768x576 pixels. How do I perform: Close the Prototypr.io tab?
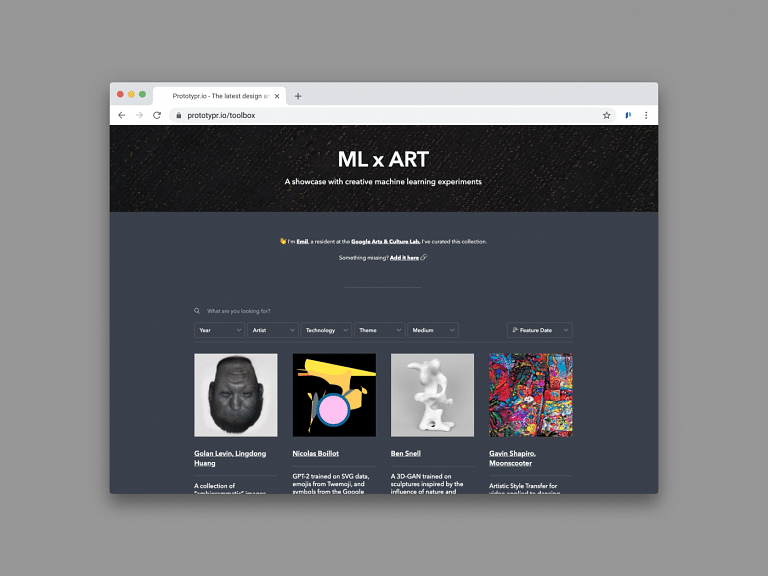[x=277, y=96]
